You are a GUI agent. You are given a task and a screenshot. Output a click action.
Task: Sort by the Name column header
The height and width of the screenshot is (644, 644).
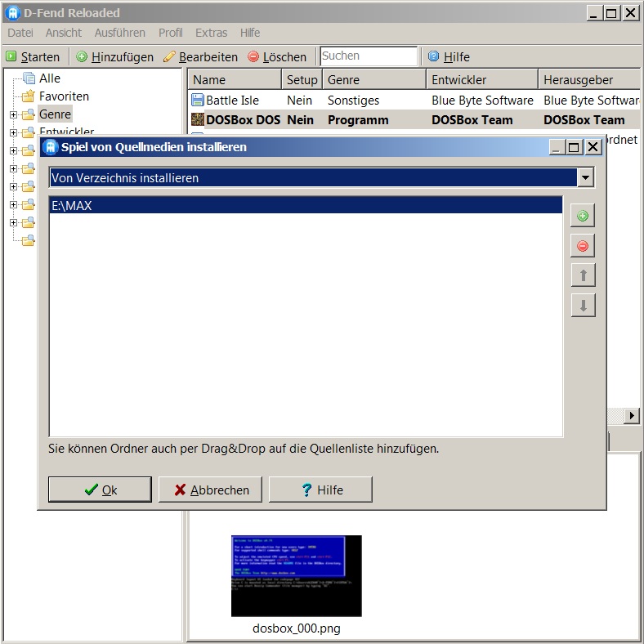click(235, 79)
